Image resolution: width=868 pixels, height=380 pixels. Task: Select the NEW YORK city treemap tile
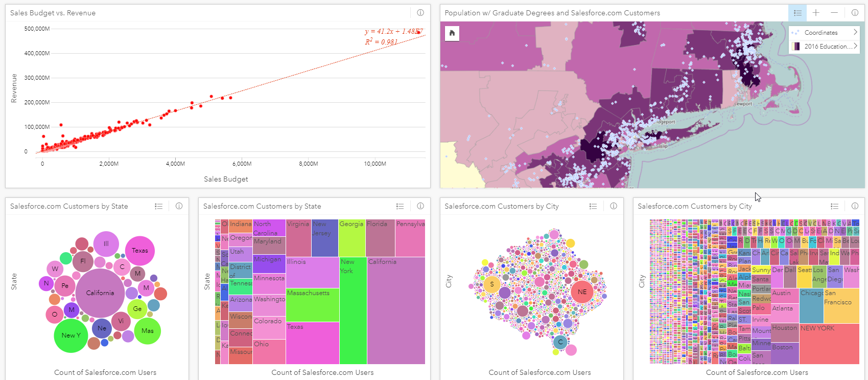coord(829,344)
